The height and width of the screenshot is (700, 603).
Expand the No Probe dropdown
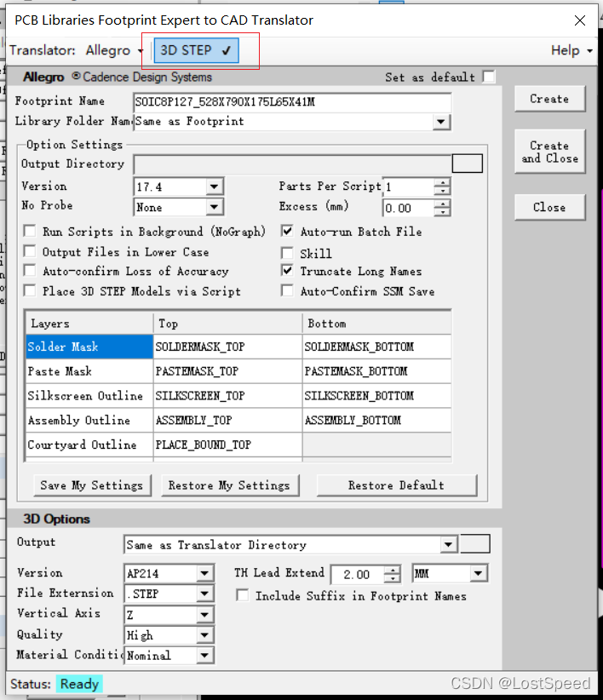click(x=215, y=207)
